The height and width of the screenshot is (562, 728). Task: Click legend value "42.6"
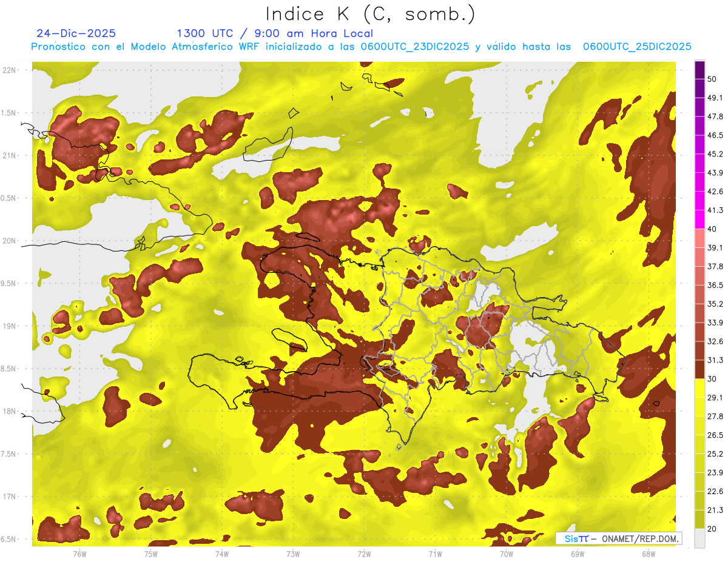(715, 192)
